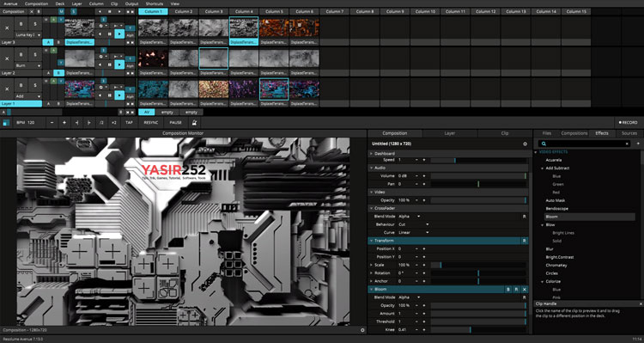644x343 pixels.
Task: Adjust the composition Volume slider
Action: pyautogui.click(x=478, y=176)
